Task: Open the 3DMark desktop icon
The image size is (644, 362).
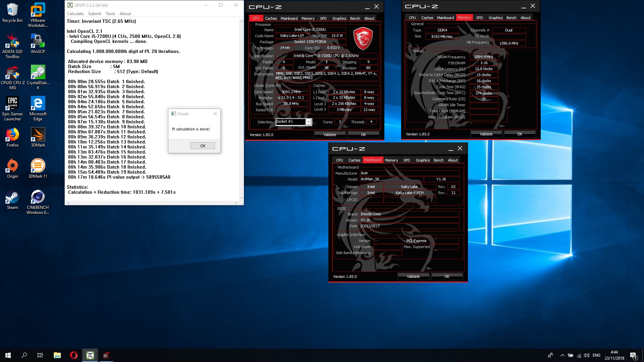Action: click(x=38, y=137)
